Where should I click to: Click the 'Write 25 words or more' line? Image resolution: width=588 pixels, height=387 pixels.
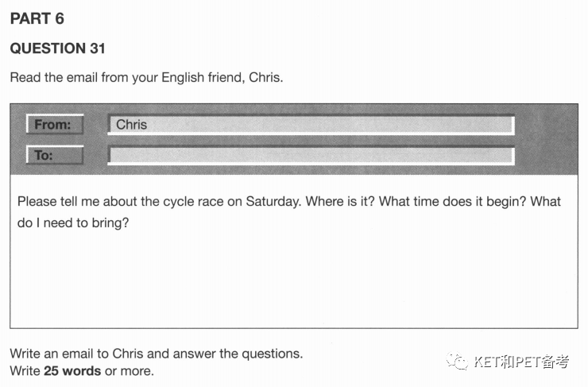pos(82,371)
